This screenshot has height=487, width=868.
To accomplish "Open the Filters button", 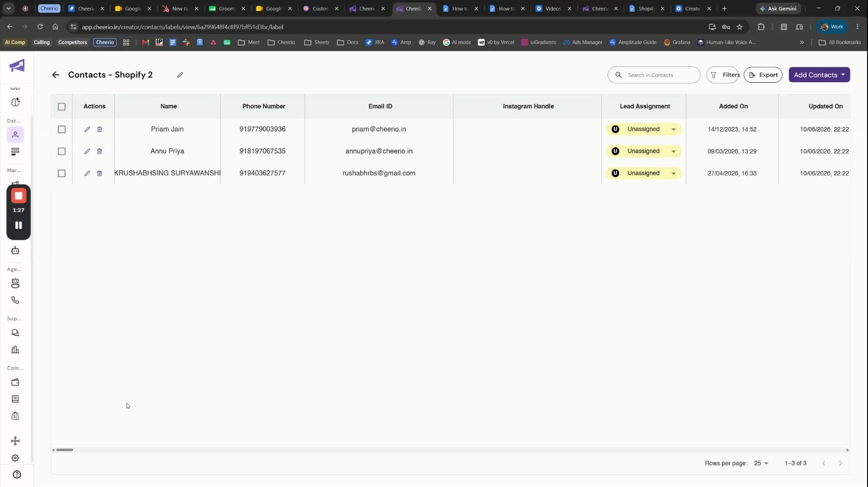I will 723,75.
